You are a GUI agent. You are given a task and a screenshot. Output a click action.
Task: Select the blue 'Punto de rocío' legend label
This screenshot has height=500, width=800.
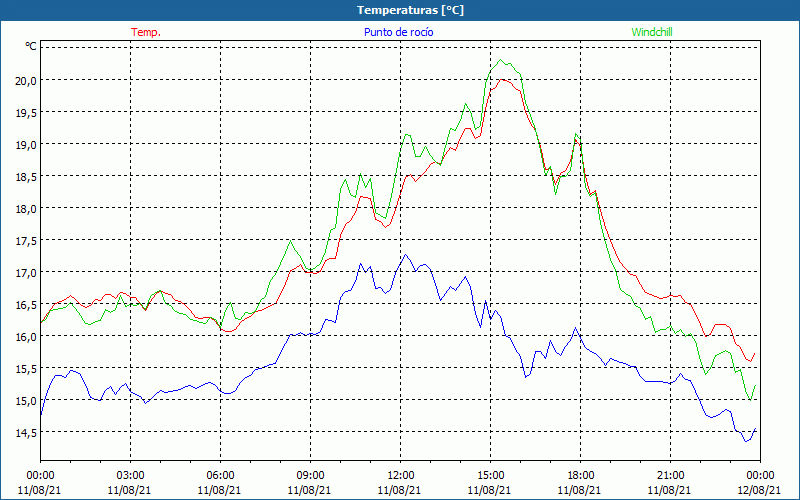tap(398, 32)
